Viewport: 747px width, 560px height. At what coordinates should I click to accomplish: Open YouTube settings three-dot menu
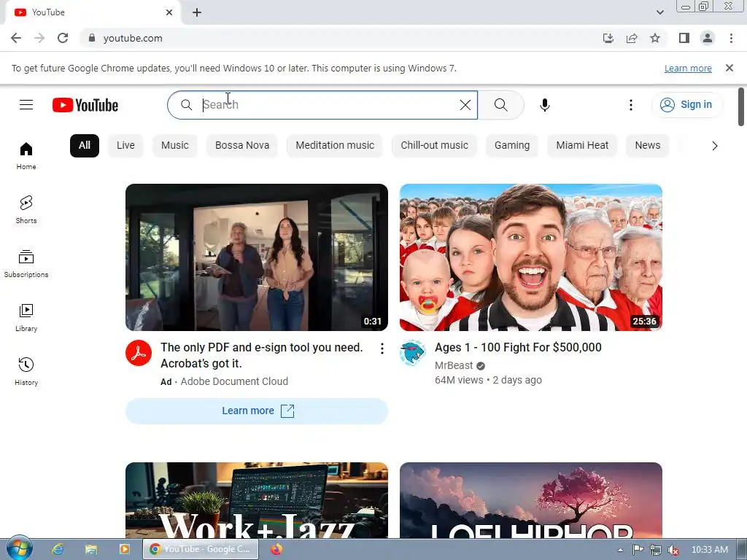tap(631, 105)
